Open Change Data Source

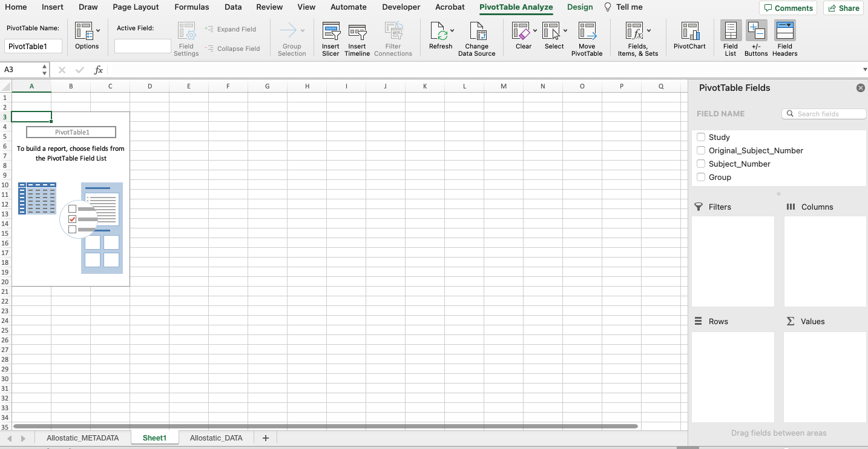click(476, 32)
